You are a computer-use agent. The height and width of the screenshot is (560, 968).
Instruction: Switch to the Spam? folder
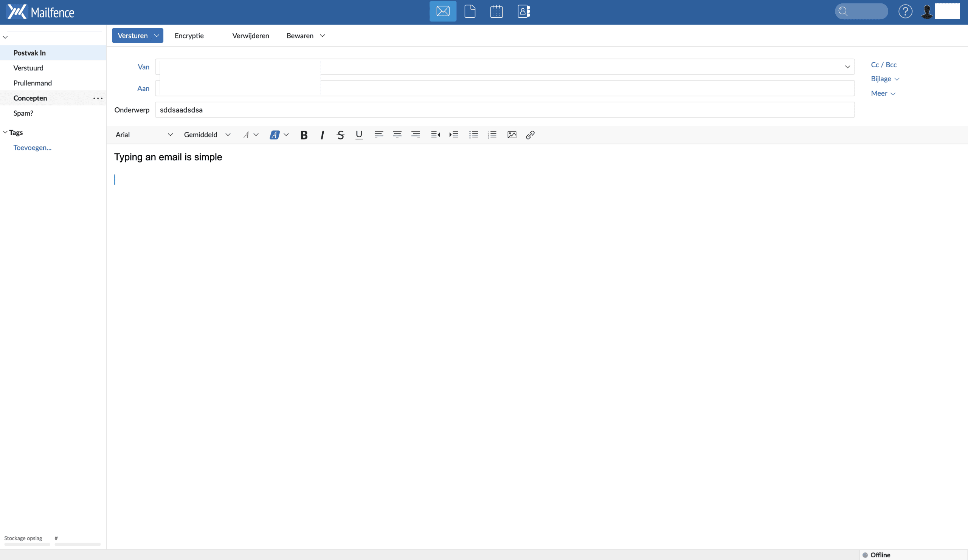point(23,113)
